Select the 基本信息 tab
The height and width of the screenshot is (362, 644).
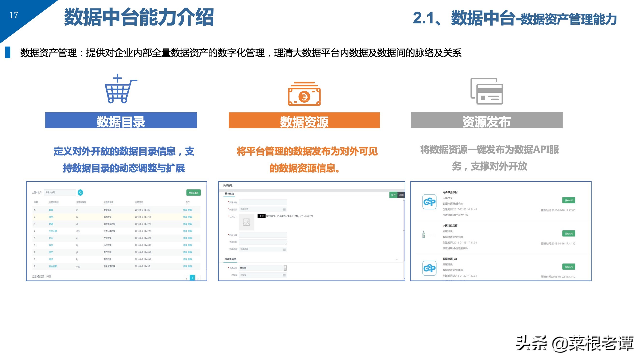(229, 194)
